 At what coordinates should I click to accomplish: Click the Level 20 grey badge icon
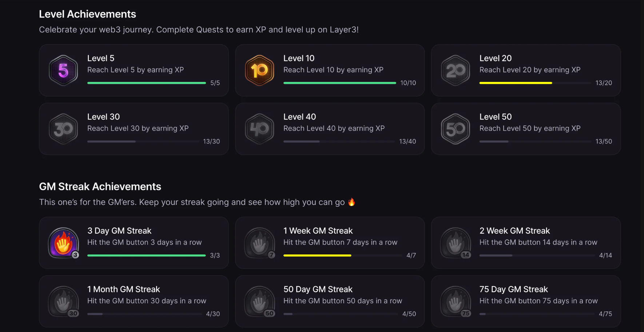(x=456, y=70)
